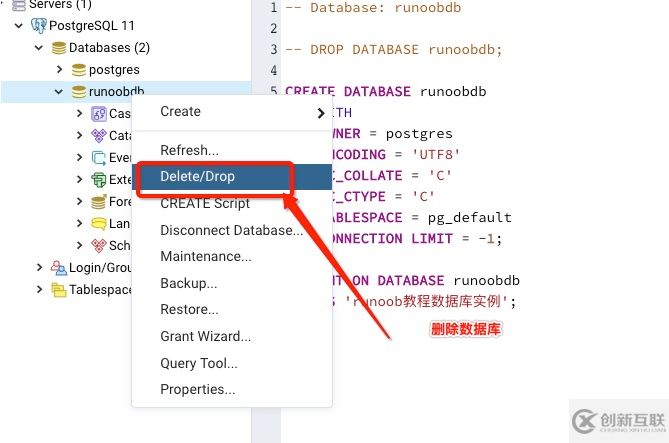Expand the Languages tree node
669x443 pixels.
click(x=79, y=223)
